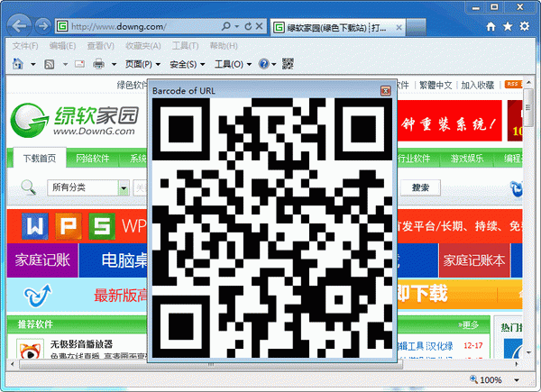541x392 pixels.
Task: Switch to the 游戏娱乐 site tab
Action: 467,159
